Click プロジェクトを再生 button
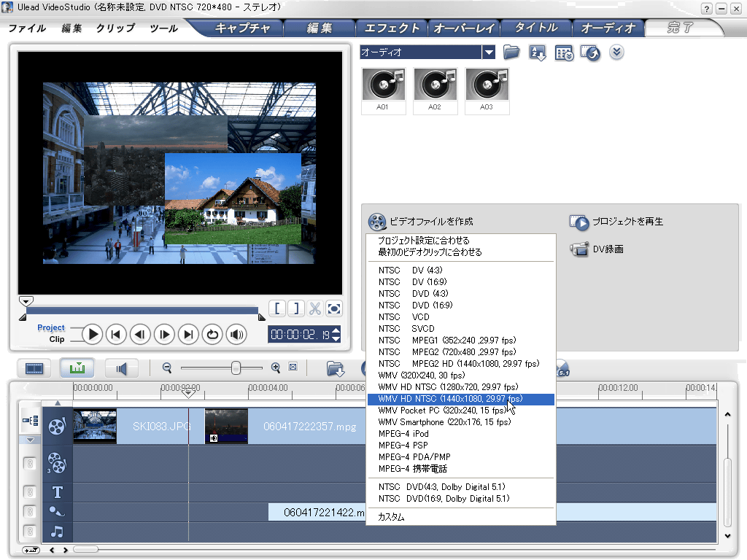This screenshot has height=560, width=747. click(616, 222)
